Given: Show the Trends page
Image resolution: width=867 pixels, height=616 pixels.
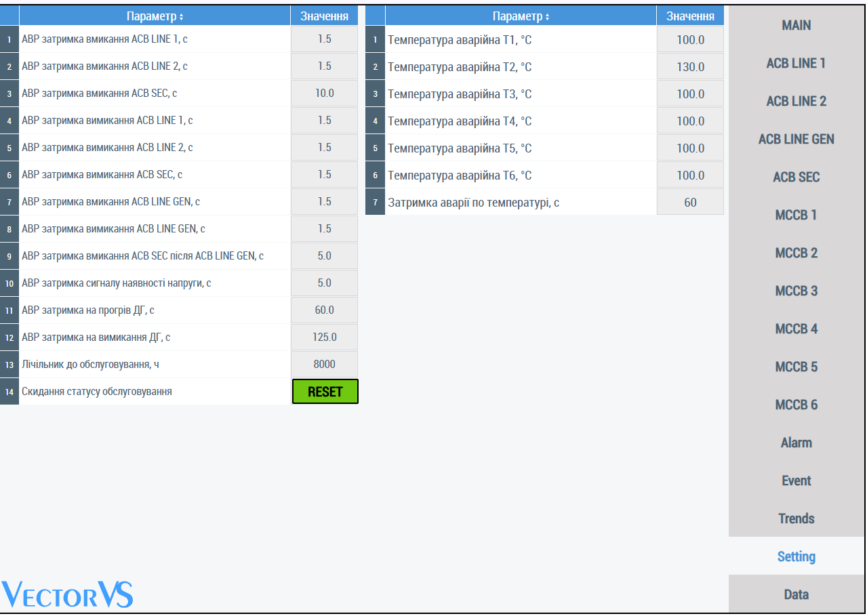Looking at the screenshot, I should pyautogui.click(x=796, y=518).
